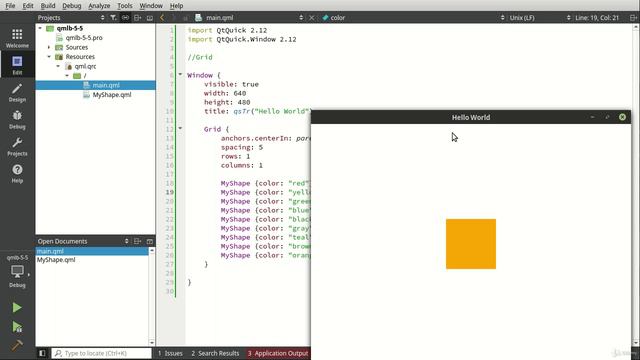Image resolution: width=640 pixels, height=360 pixels.
Task: Open the Window menu
Action: click(151, 6)
